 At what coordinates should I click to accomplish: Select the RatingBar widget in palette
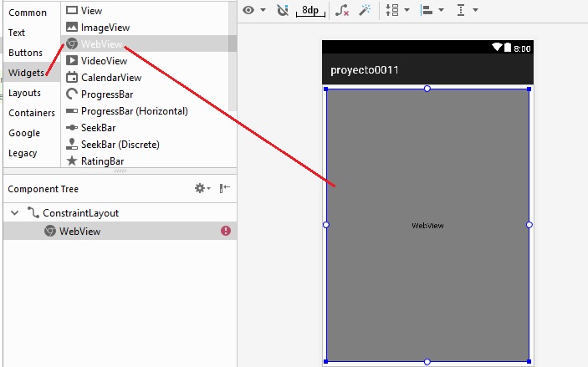coord(102,161)
